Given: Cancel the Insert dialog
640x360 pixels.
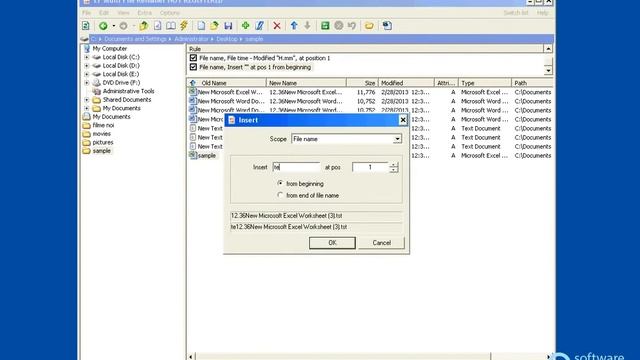Looking at the screenshot, I should point(381,243).
